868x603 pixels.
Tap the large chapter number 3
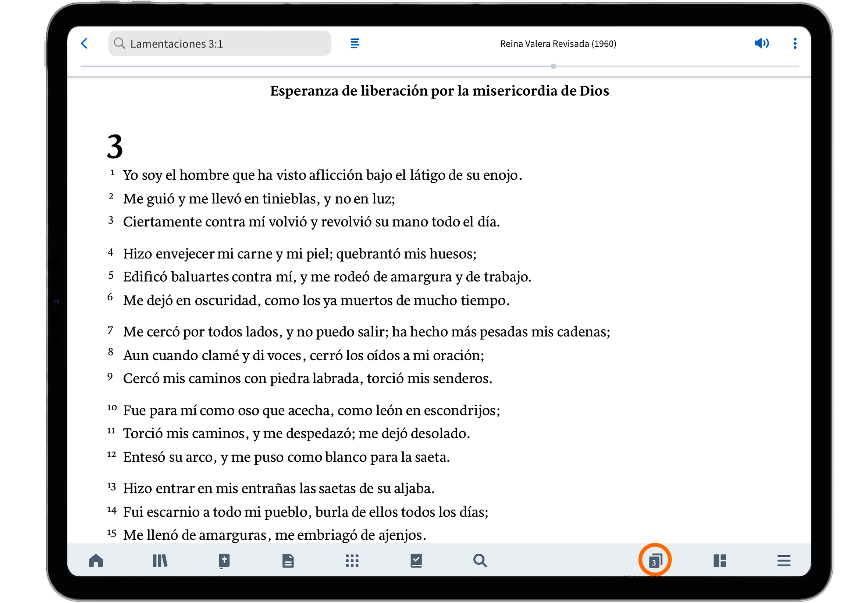[x=115, y=146]
